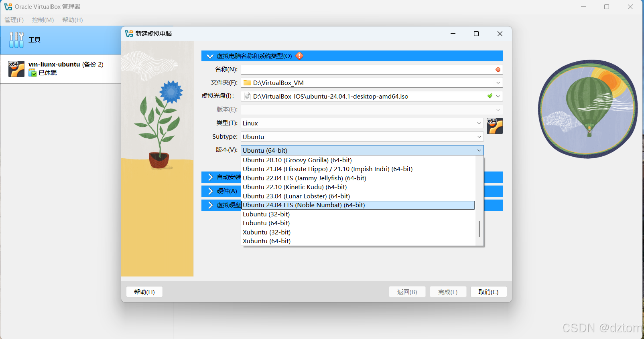Choose Lubuntu (32-bit) from the list
Image resolution: width=644 pixels, height=339 pixels.
click(358, 214)
